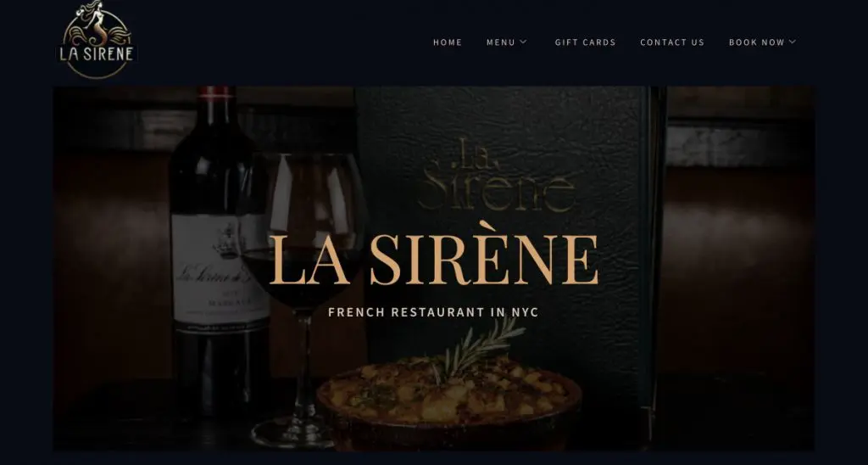This screenshot has height=465, width=868.
Task: Click the French Restaurant in NYC subtitle
Action: click(433, 312)
